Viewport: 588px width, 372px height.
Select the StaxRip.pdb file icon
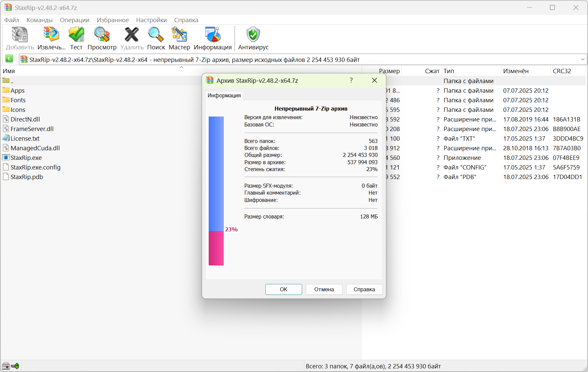pyautogui.click(x=6, y=176)
